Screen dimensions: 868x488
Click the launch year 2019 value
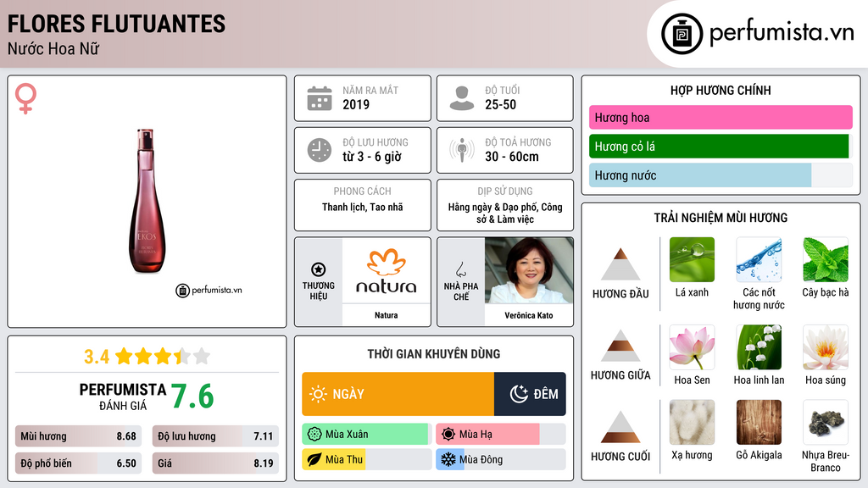(x=356, y=104)
